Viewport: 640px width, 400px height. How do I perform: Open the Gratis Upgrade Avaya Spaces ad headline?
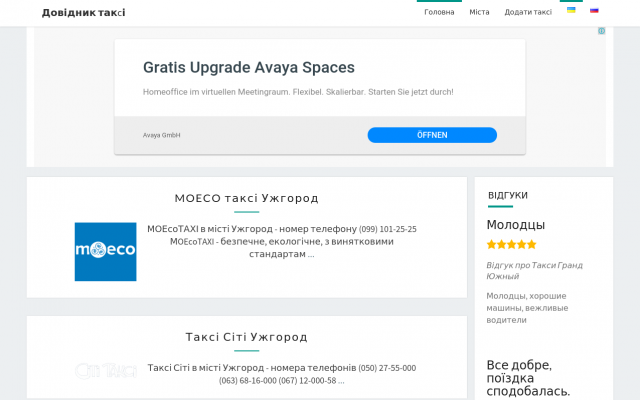(x=249, y=67)
